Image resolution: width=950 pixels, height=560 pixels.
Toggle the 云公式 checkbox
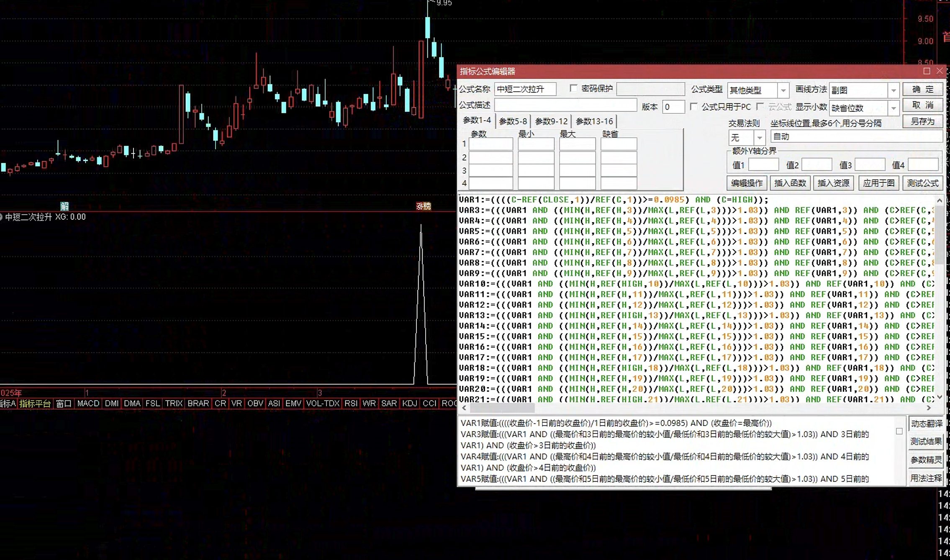pos(760,107)
